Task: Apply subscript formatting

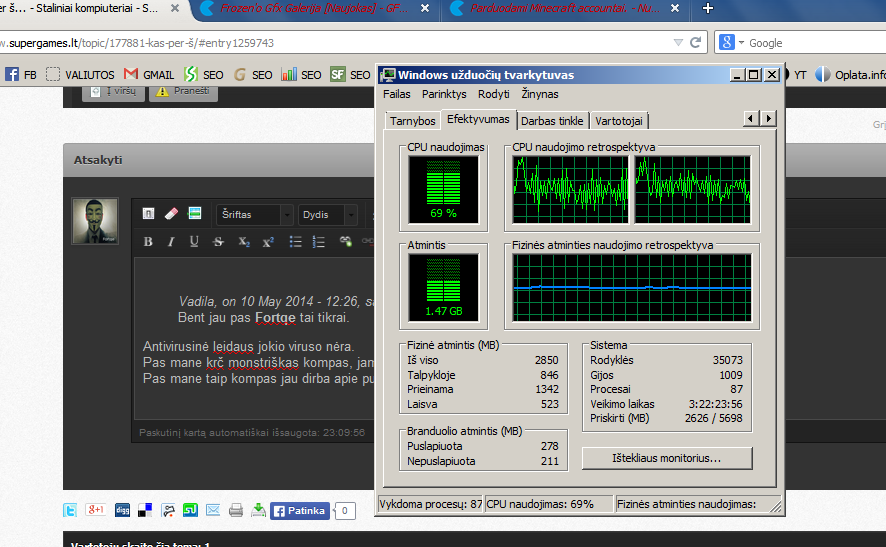Action: click(x=244, y=242)
